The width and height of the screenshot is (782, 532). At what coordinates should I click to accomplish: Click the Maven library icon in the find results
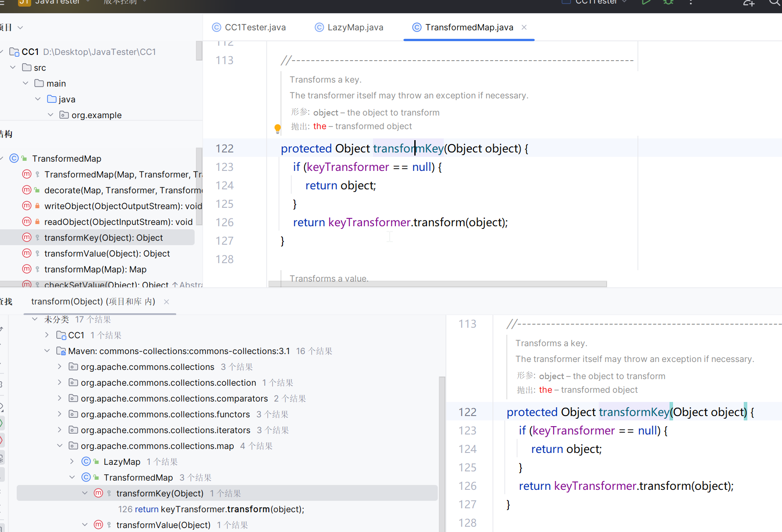(x=61, y=351)
